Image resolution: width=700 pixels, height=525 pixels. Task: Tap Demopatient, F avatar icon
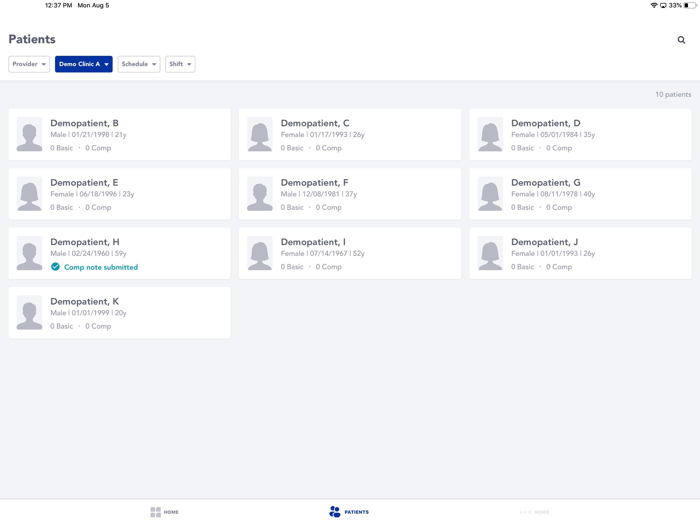tap(260, 194)
